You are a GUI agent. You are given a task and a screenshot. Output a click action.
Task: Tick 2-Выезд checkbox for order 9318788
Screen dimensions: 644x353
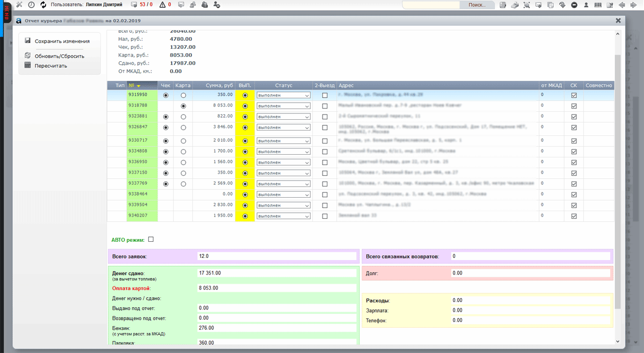(325, 106)
